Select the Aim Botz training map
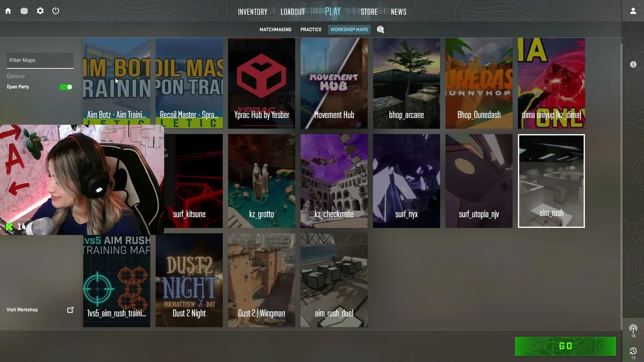 click(117, 83)
